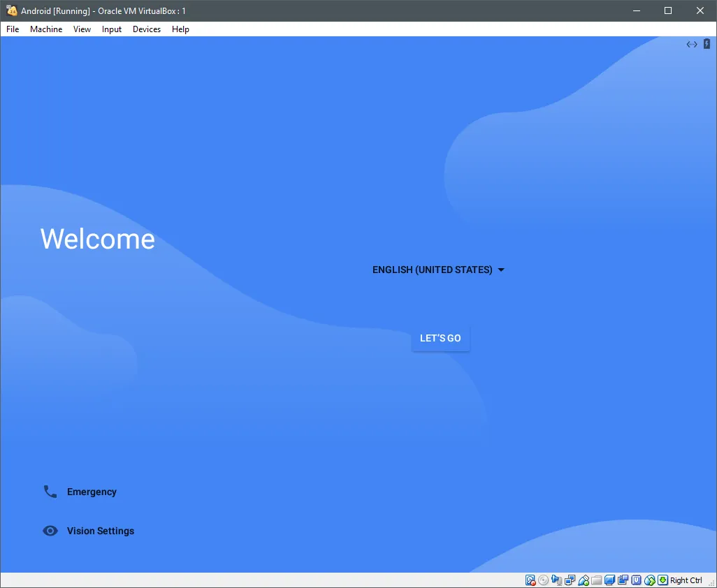Click the optical disc drive status icon
The height and width of the screenshot is (588, 717).
pos(544,580)
